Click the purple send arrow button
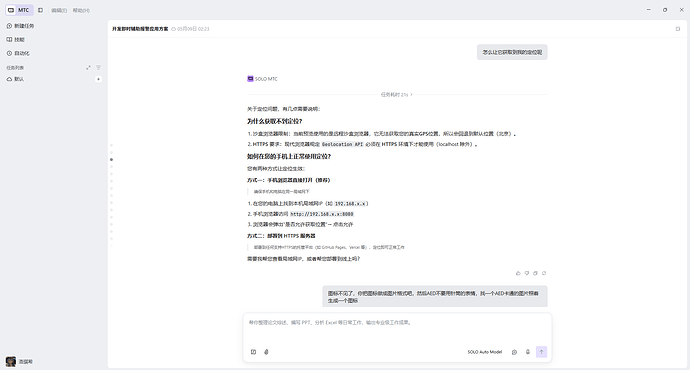The width and height of the screenshot is (690, 370). (x=541, y=352)
